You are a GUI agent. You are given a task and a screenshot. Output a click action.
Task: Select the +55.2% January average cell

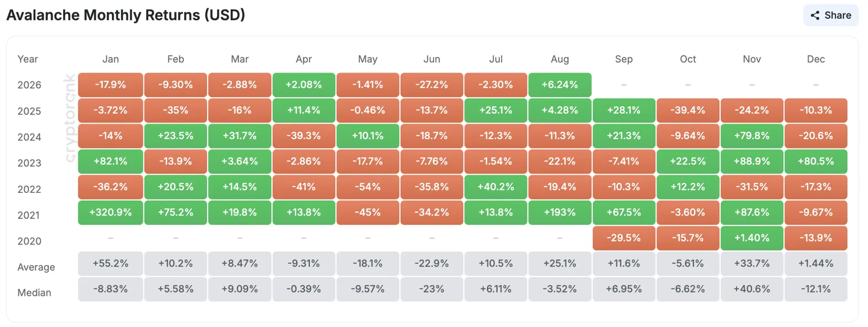tap(111, 264)
